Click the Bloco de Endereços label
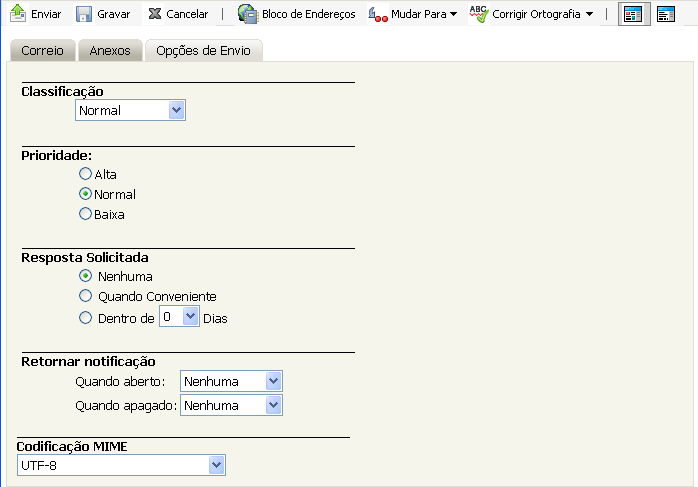Screen dimensions: 698x487 308,14
